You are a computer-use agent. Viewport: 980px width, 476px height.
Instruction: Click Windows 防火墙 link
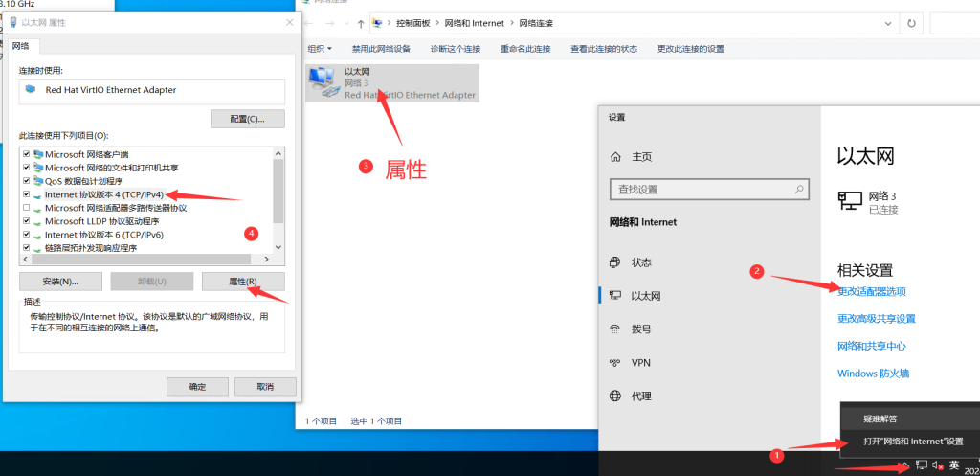tap(873, 374)
